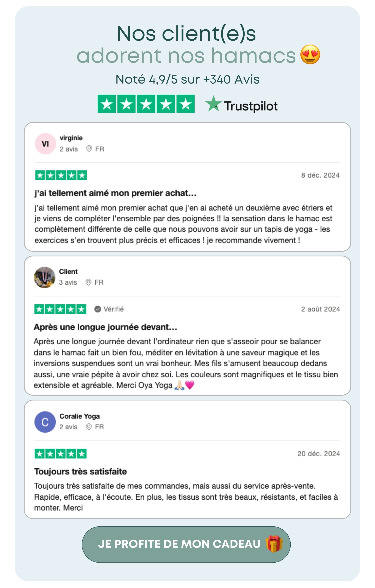Image resolution: width=375 pixels, height=588 pixels.
Task: Click the "Noté 4,9/5 sur +340 Avis" text
Action: click(x=187, y=79)
